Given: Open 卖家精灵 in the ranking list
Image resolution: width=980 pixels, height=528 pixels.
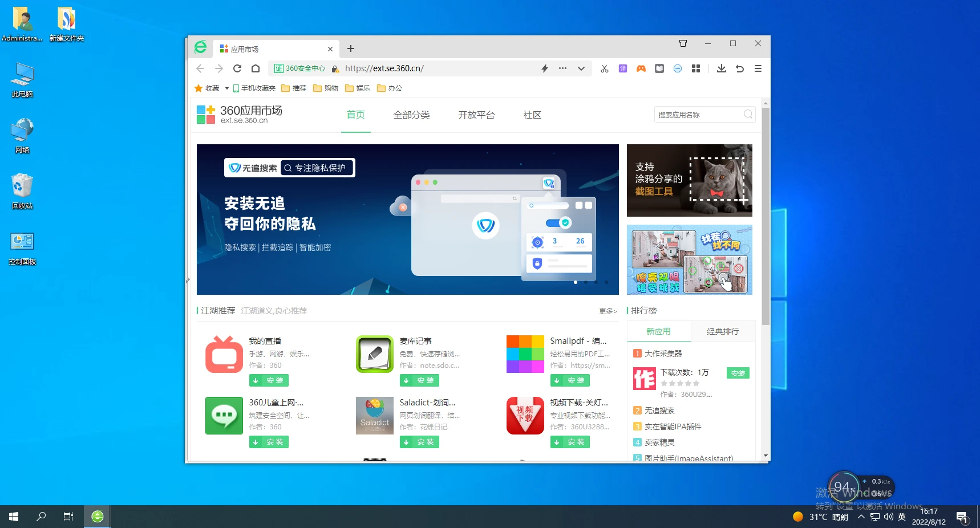Looking at the screenshot, I should (659, 442).
